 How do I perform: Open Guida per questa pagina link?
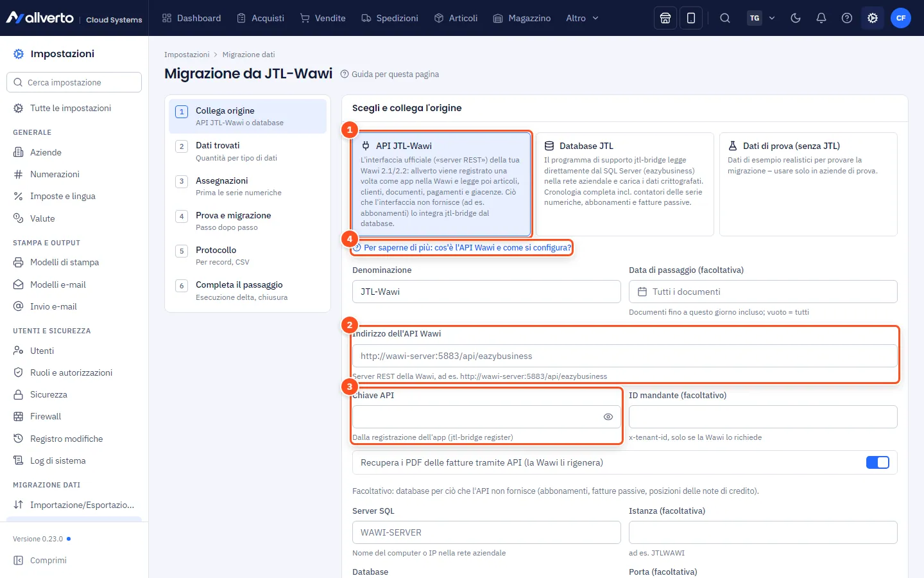pyautogui.click(x=389, y=74)
